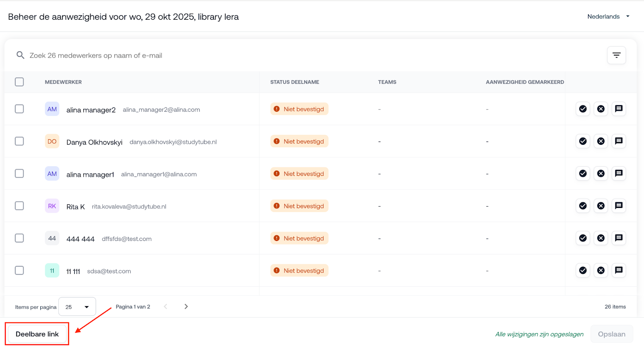Mark alina manager2 as present
The image size is (644, 350).
click(583, 109)
